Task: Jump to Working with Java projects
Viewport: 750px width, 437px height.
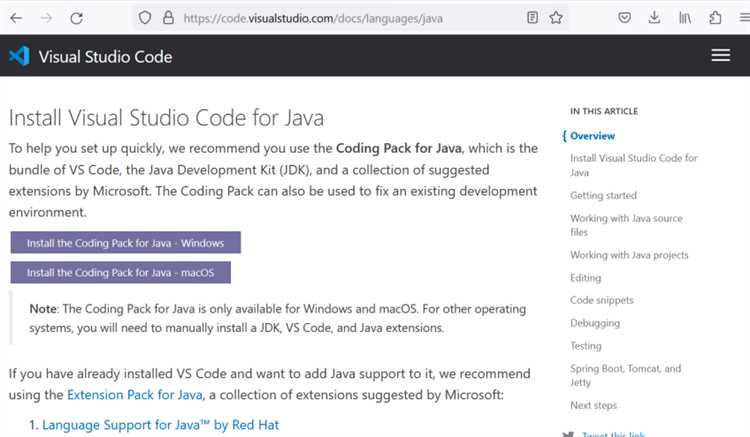Action: pos(629,255)
